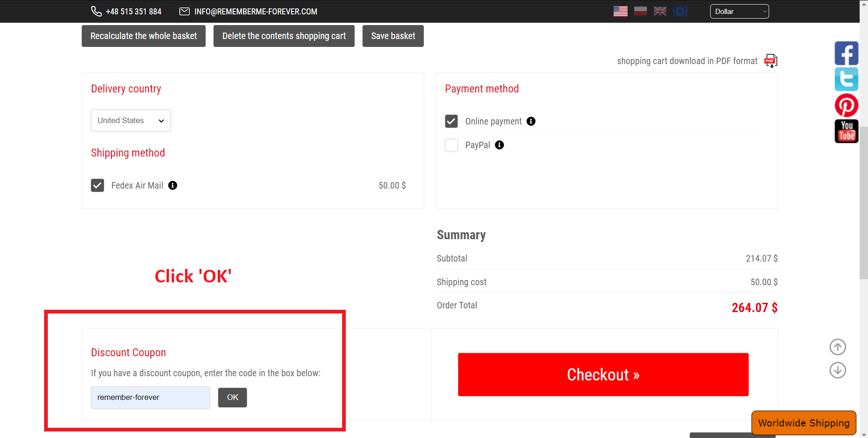Open the Twitter social icon
The width and height of the screenshot is (868, 438).
pos(846,79)
